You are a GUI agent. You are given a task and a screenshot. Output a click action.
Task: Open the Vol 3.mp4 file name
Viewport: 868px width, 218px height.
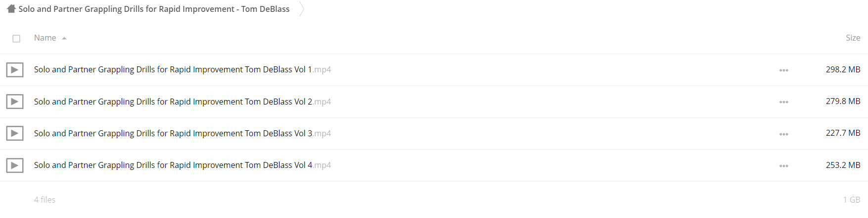tap(182, 133)
